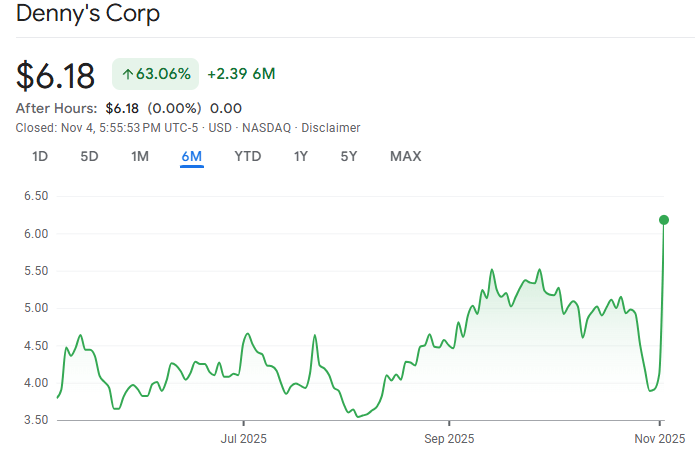Screen dimensions: 695x459
Task: Click the 4.50 y-axis value
Action: pyautogui.click(x=36, y=346)
